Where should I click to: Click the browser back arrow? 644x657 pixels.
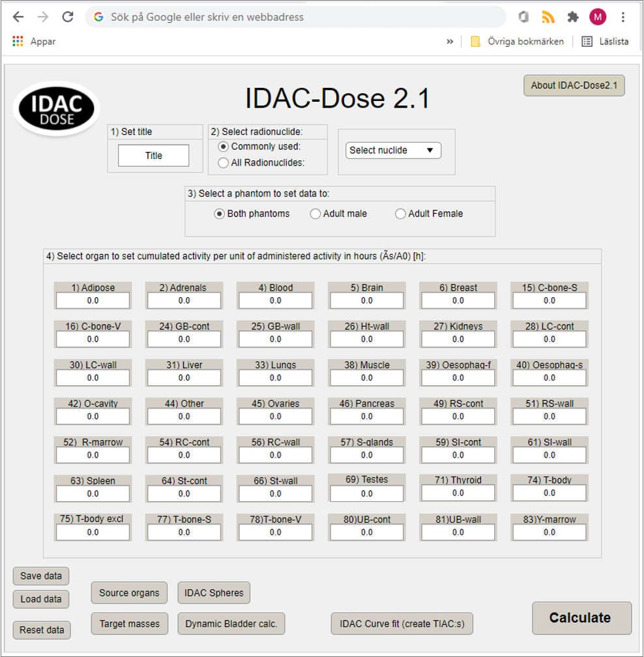18,16
